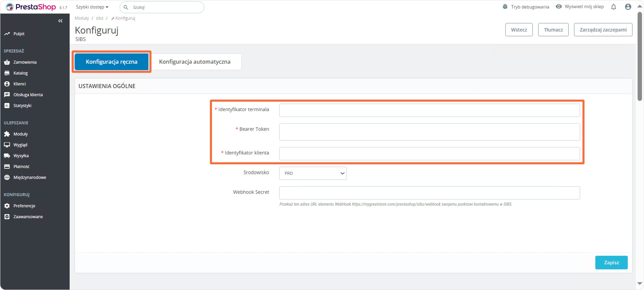The image size is (644, 290).
Task: Expand the Szybki dostęp dropdown
Action: tap(92, 7)
